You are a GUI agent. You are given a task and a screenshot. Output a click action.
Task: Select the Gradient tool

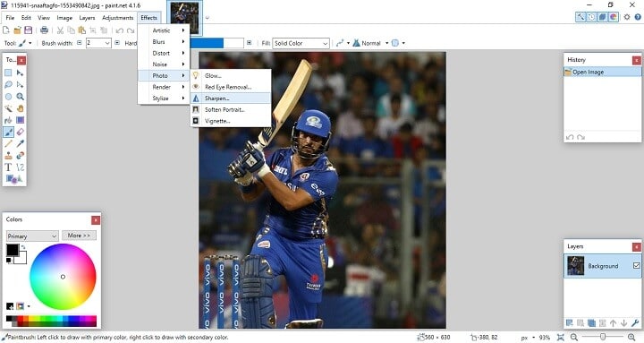point(20,120)
